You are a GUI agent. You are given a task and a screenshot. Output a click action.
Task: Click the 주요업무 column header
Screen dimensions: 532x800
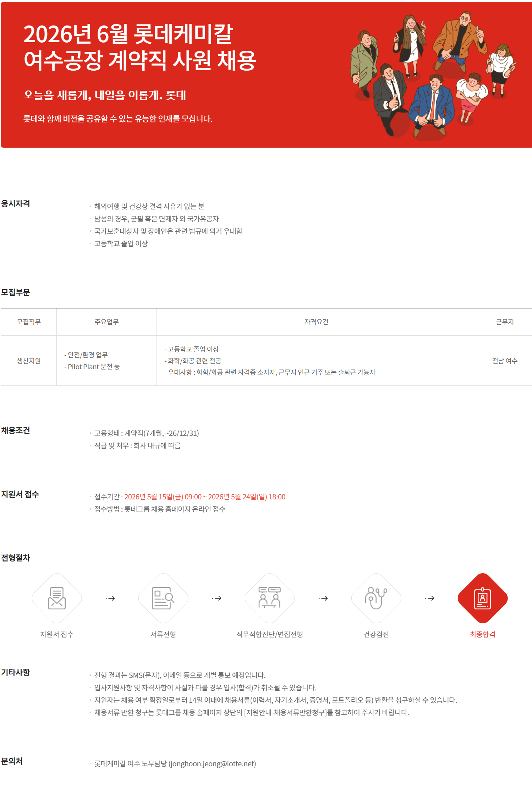106,322
